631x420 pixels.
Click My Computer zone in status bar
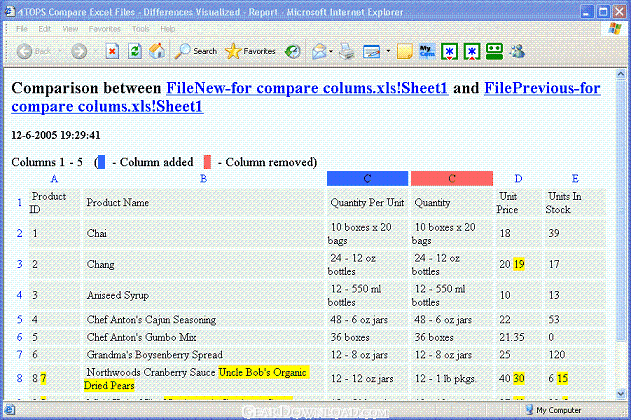(x=553, y=410)
